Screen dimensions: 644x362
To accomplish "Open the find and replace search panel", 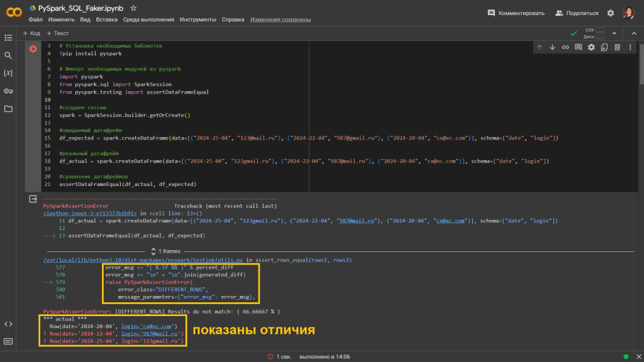I will (8, 55).
